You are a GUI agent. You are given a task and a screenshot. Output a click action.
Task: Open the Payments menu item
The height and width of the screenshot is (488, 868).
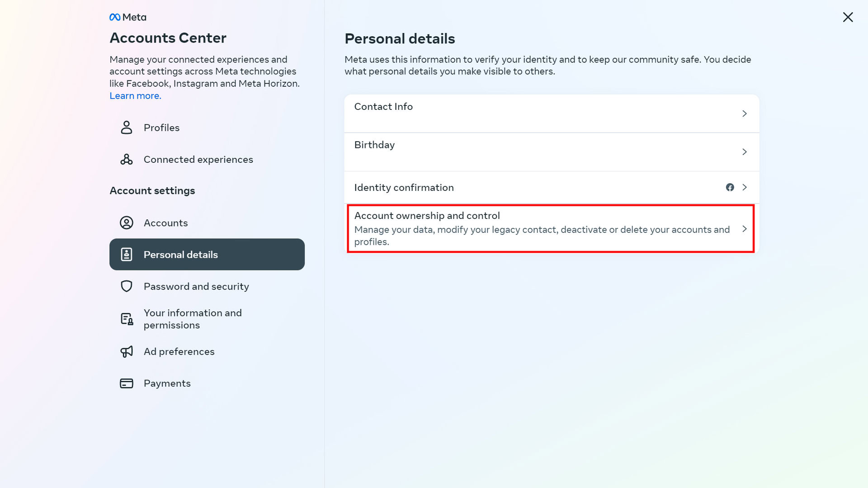[x=167, y=384]
